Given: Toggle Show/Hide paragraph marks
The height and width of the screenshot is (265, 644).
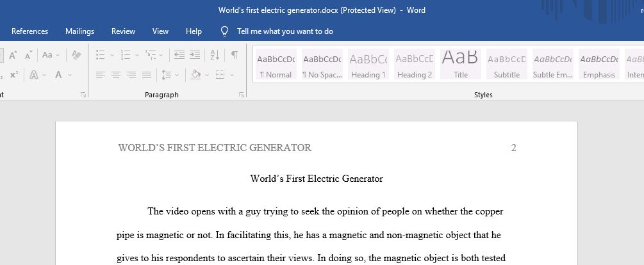Looking at the screenshot, I should (234, 55).
